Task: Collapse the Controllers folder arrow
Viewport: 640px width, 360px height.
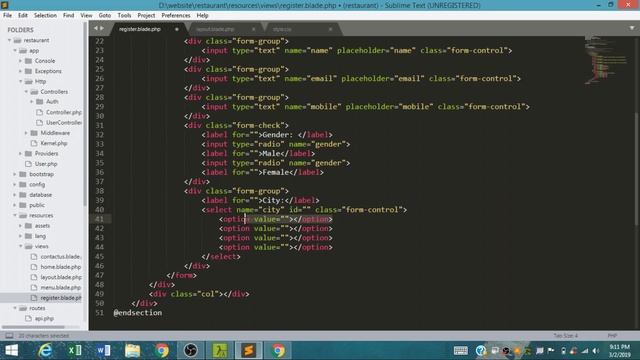Action: [x=27, y=92]
